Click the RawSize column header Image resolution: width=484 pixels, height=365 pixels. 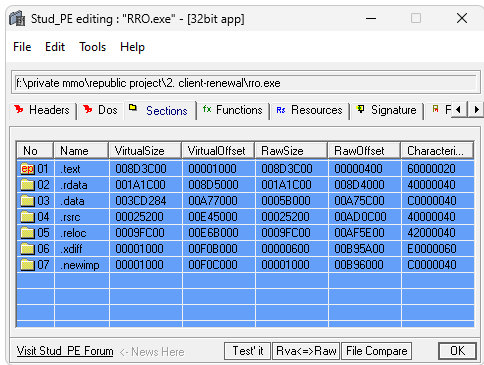pyautogui.click(x=291, y=151)
